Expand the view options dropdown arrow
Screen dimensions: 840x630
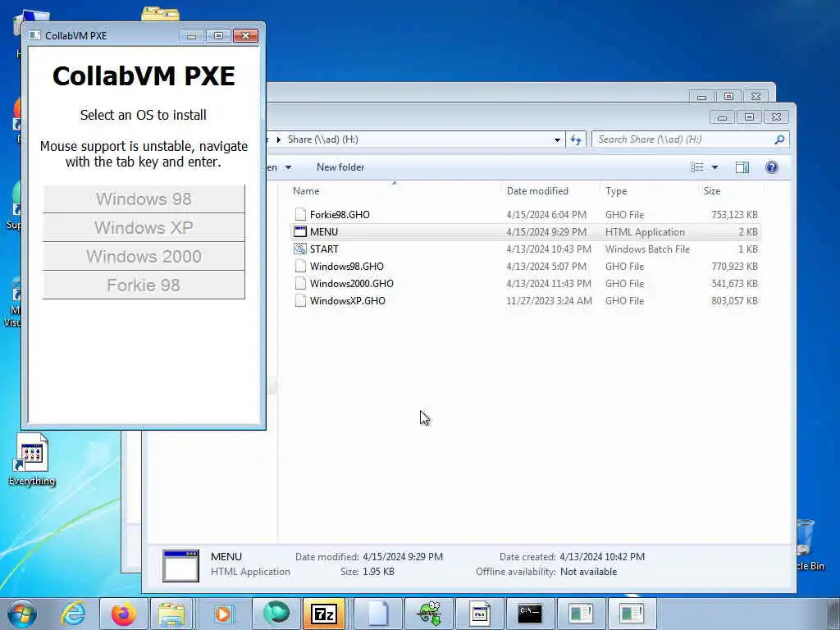coord(714,167)
